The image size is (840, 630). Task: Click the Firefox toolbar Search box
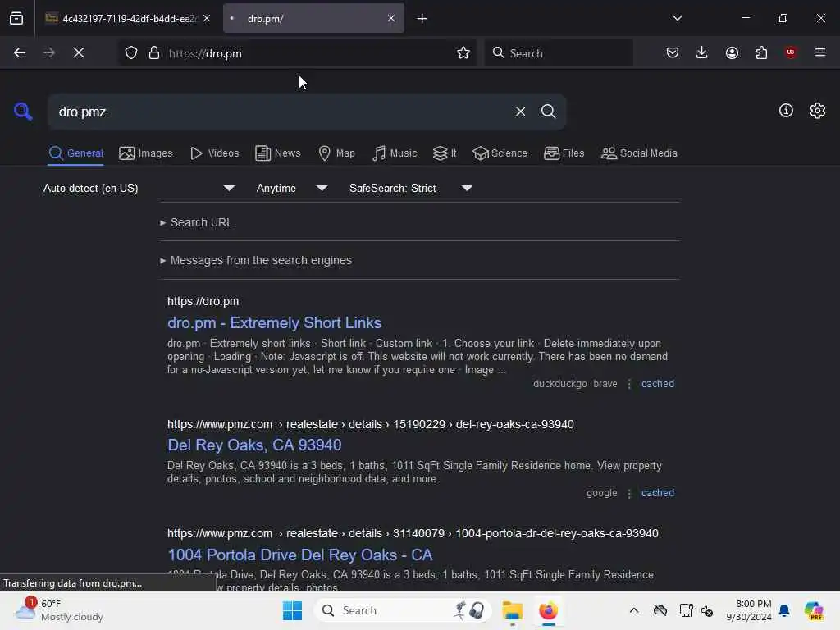click(559, 53)
